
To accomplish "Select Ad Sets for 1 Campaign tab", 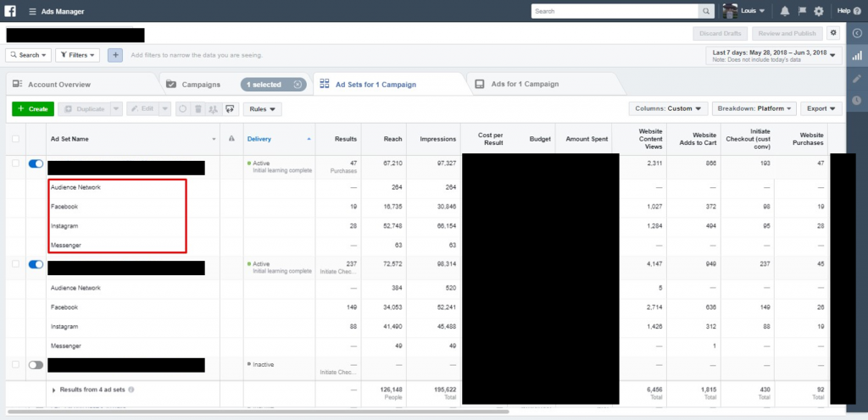I will (376, 85).
